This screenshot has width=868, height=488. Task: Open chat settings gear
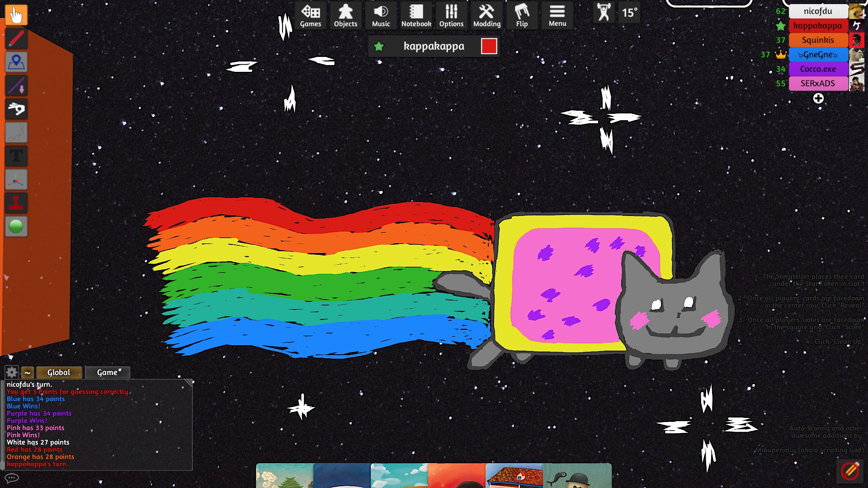tap(12, 372)
